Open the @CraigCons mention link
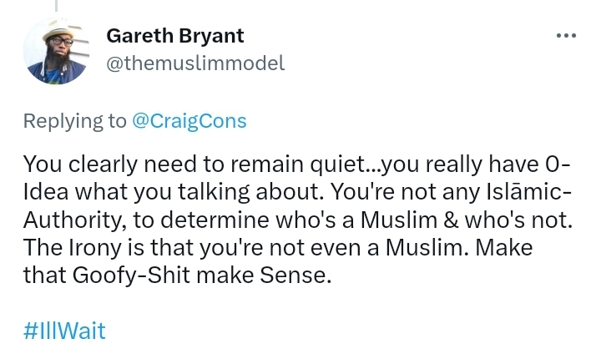The image size is (601, 364). (x=189, y=120)
